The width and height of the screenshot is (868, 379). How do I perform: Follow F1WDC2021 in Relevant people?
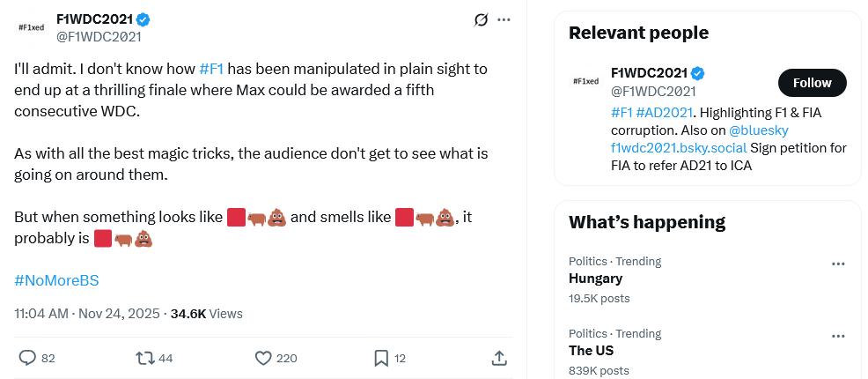[x=812, y=83]
